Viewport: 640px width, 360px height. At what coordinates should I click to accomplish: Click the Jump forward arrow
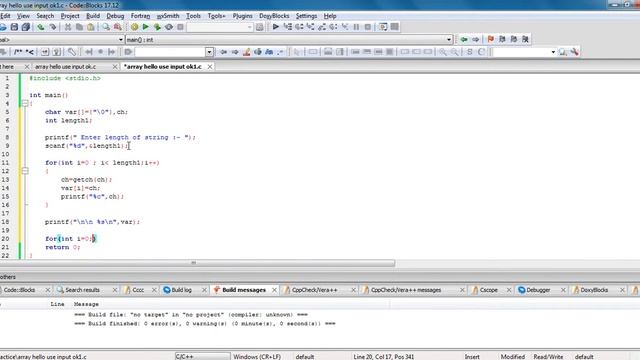tap(476, 39)
